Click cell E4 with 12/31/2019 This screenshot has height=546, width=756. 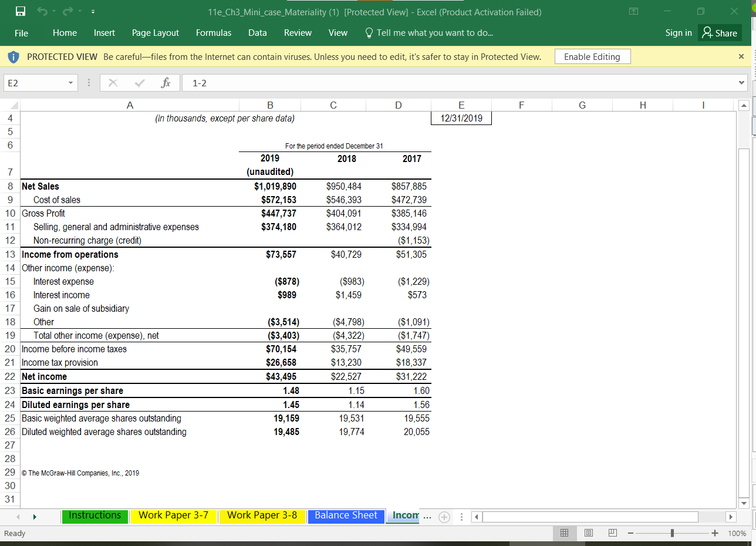(x=461, y=118)
